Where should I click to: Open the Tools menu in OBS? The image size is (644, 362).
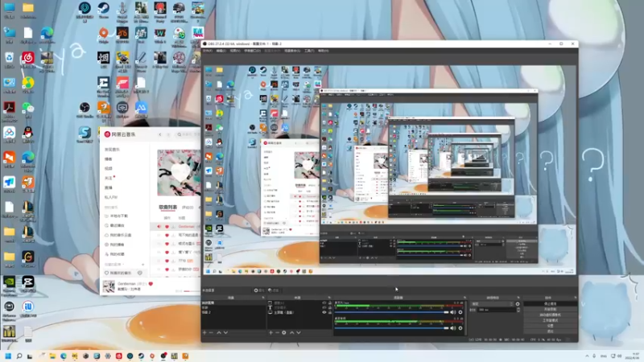(309, 51)
